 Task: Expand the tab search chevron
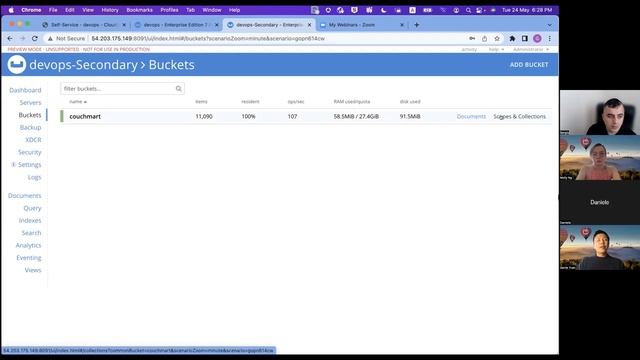pos(549,25)
